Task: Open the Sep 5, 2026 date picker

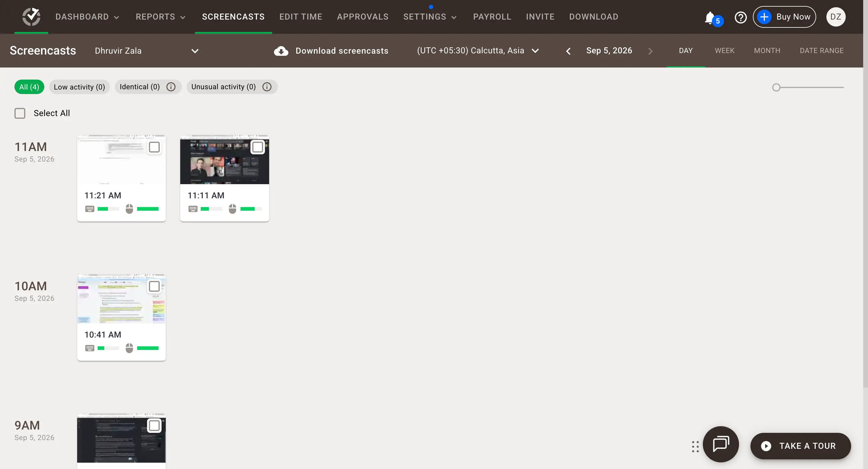Action: pyautogui.click(x=609, y=51)
